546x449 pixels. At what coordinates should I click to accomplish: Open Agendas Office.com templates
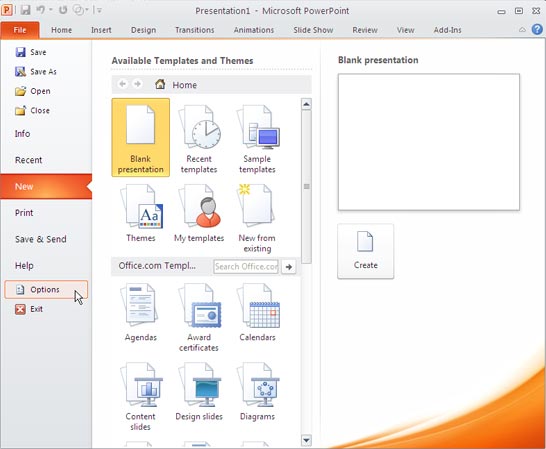[141, 312]
